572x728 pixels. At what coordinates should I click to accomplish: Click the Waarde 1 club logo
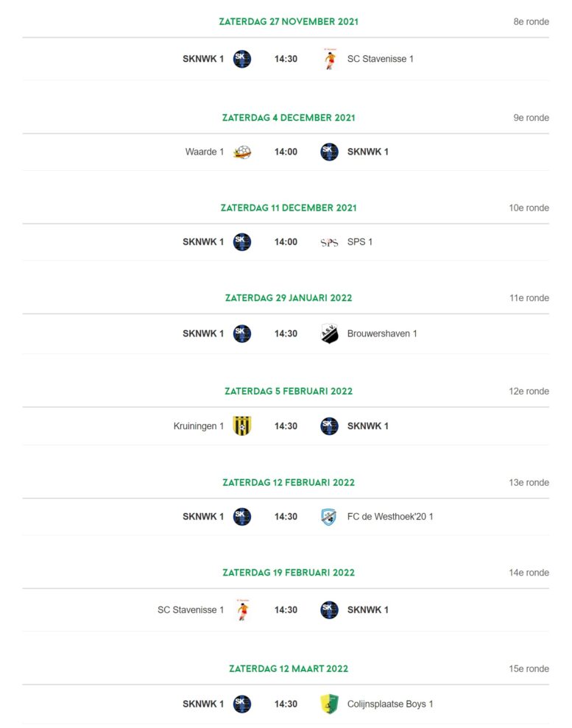coord(242,152)
